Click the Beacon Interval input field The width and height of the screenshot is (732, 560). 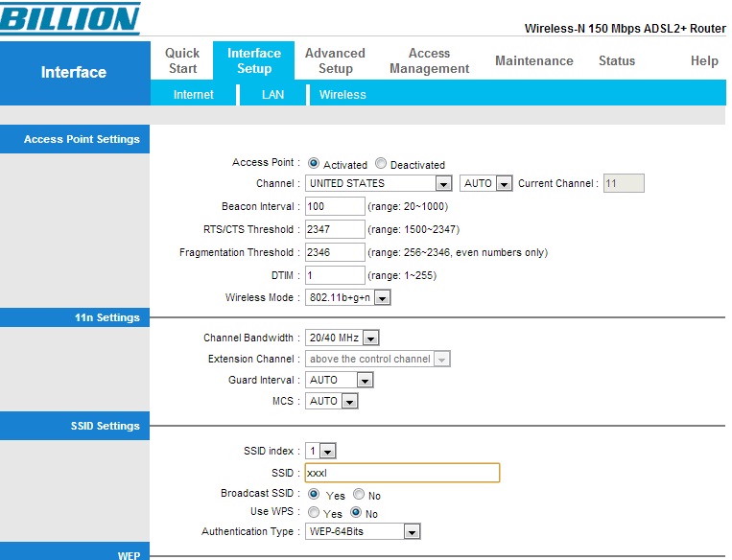pyautogui.click(x=335, y=206)
